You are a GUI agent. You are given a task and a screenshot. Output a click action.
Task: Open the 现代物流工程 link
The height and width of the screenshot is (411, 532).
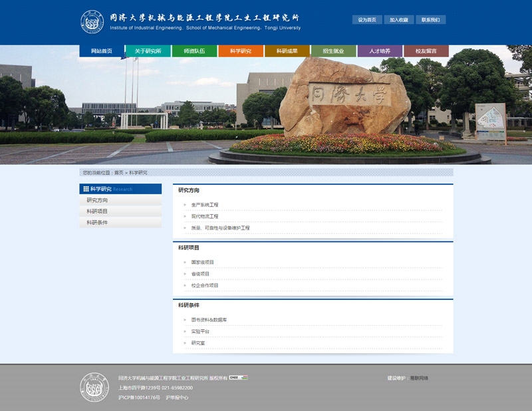pos(205,217)
